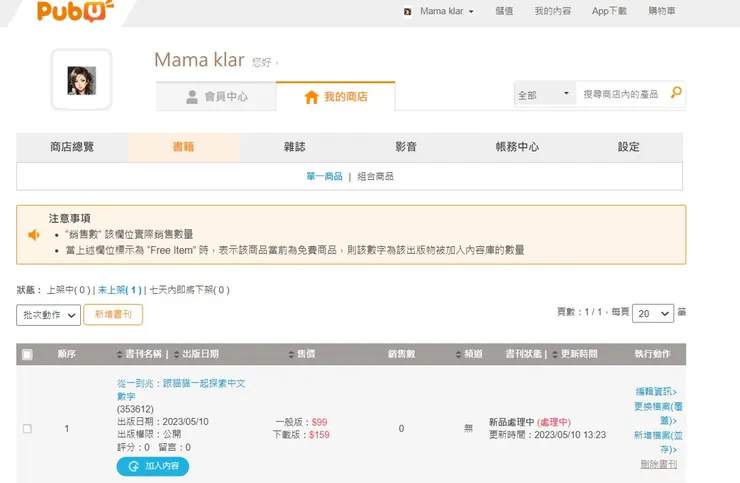The height and width of the screenshot is (483, 740).
Task: Click the orange search magnifier icon
Action: [676, 93]
